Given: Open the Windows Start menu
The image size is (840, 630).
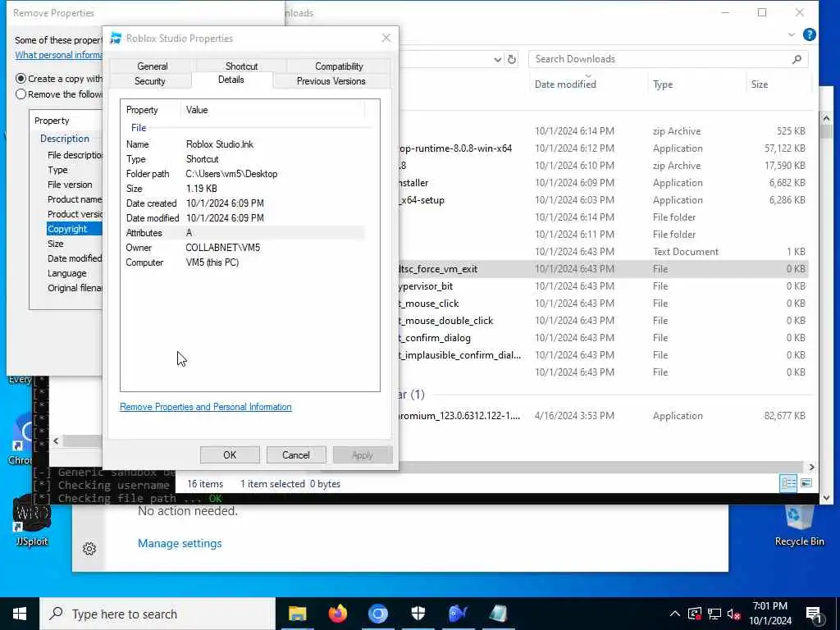Looking at the screenshot, I should pos(20,614).
